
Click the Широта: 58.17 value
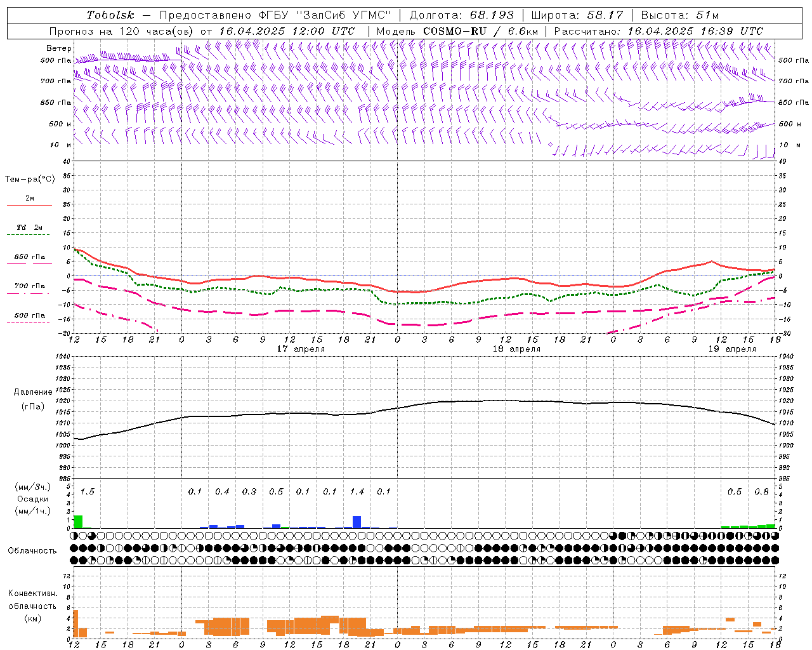pyautogui.click(x=577, y=15)
